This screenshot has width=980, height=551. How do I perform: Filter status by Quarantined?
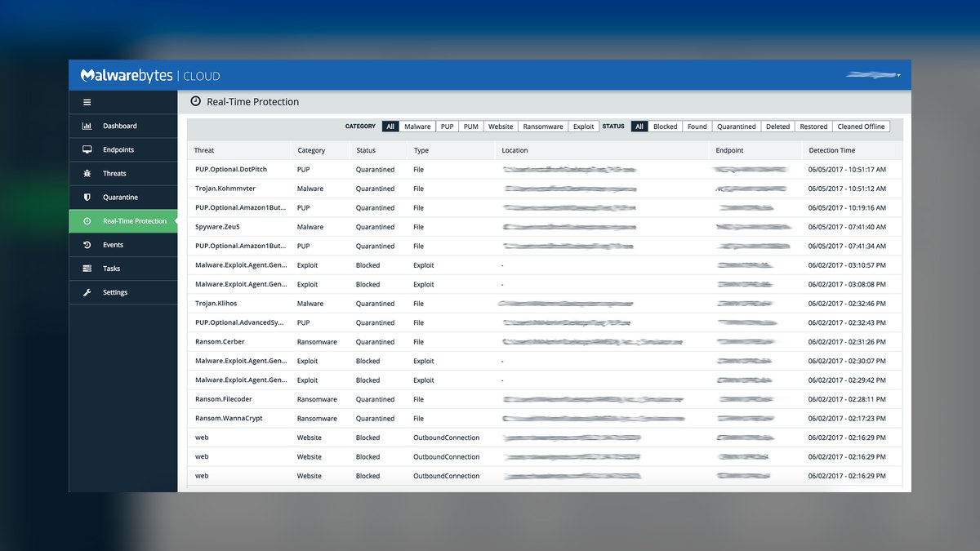click(737, 127)
